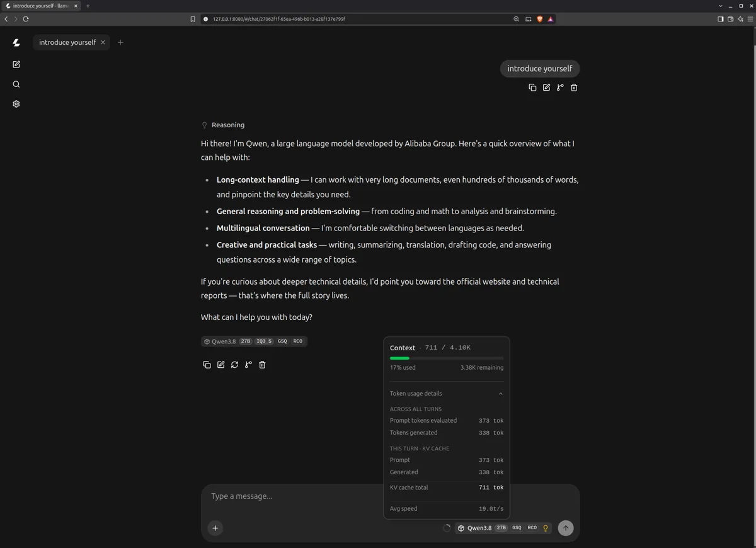The height and width of the screenshot is (548, 756).
Task: Bookmark this page
Action: coord(193,19)
